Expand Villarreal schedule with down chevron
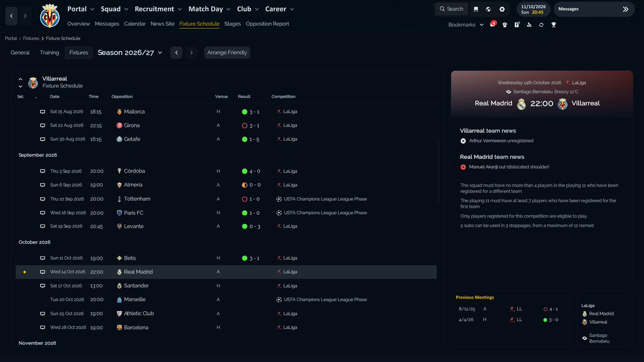The image size is (644, 362). tap(20, 86)
